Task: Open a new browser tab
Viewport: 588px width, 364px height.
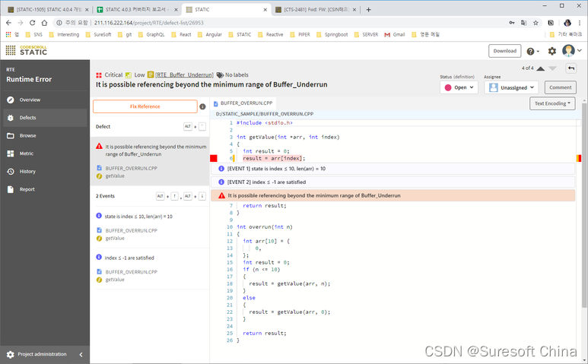Action: pyautogui.click(x=369, y=10)
